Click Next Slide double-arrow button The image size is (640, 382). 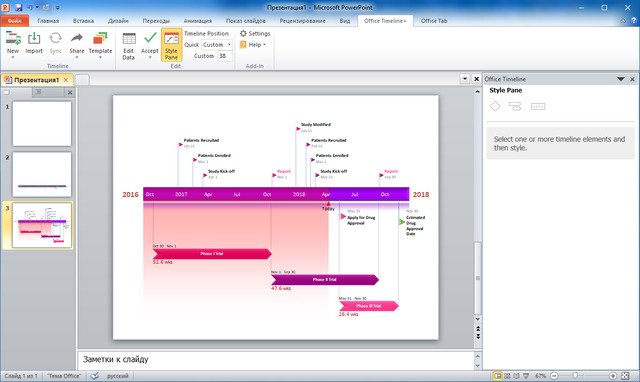[478, 336]
